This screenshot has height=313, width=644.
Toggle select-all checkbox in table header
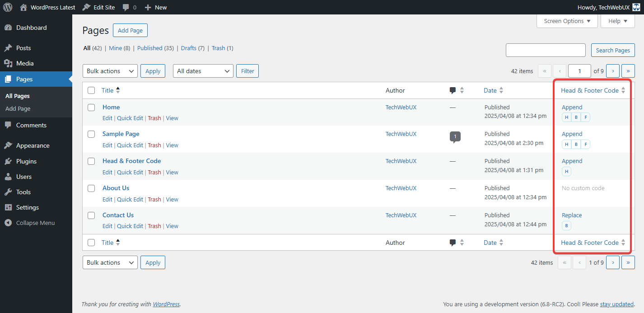(91, 90)
